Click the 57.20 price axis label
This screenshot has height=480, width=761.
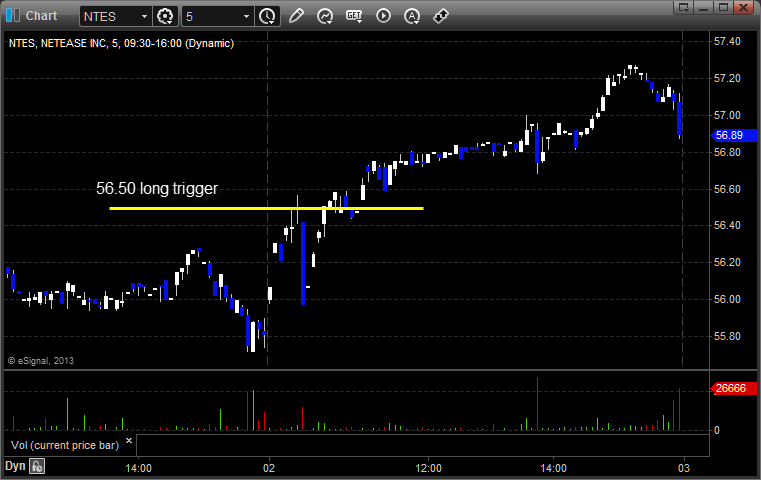727,78
